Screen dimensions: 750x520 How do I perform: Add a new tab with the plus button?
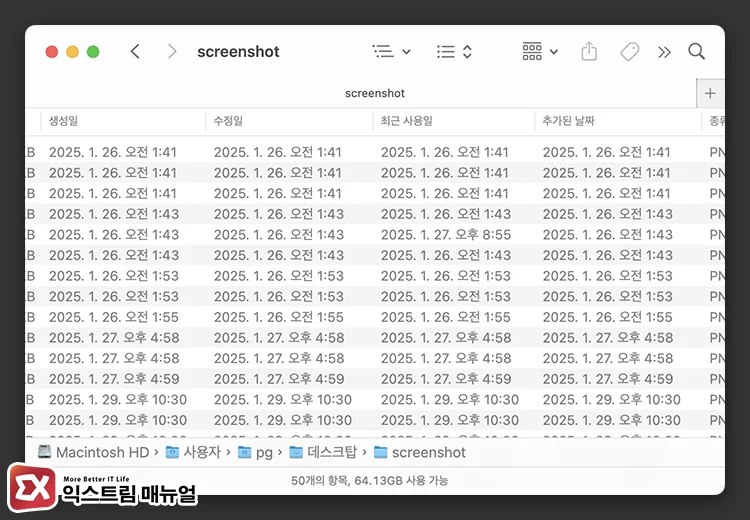pyautogui.click(x=710, y=93)
